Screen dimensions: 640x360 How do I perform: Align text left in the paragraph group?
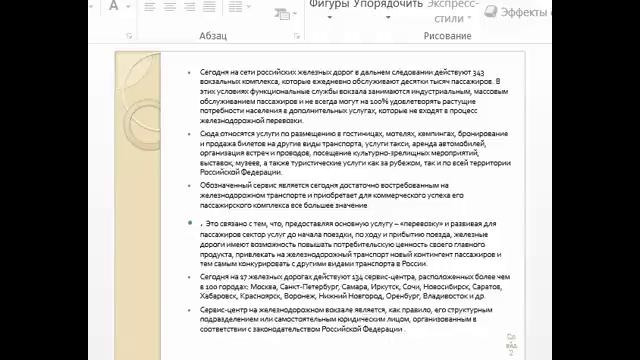149,6
